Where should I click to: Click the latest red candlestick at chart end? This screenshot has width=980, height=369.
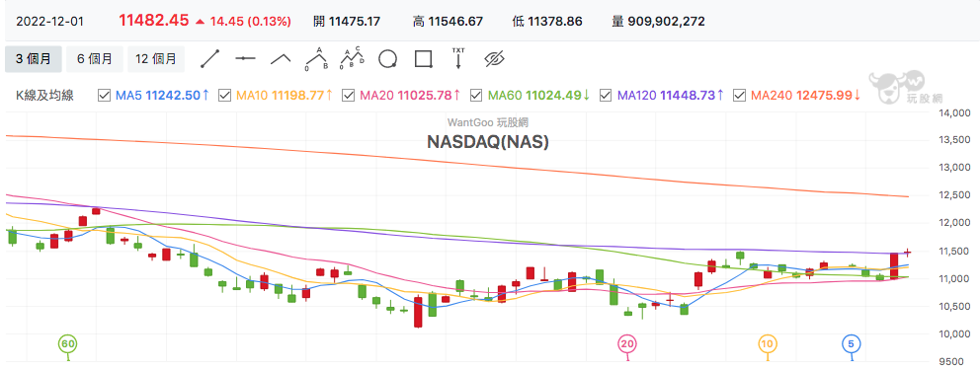(x=908, y=253)
